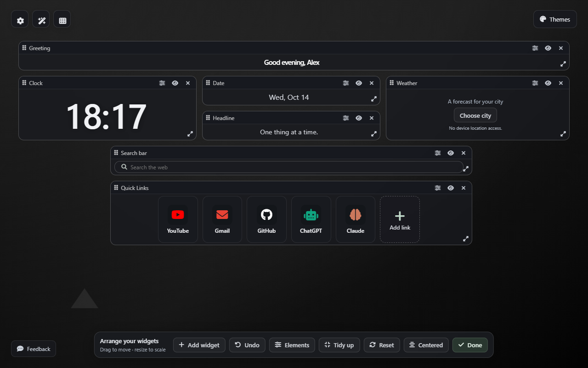Open Greeting widget settings sliders
Image resolution: width=588 pixels, height=368 pixels.
click(x=535, y=48)
